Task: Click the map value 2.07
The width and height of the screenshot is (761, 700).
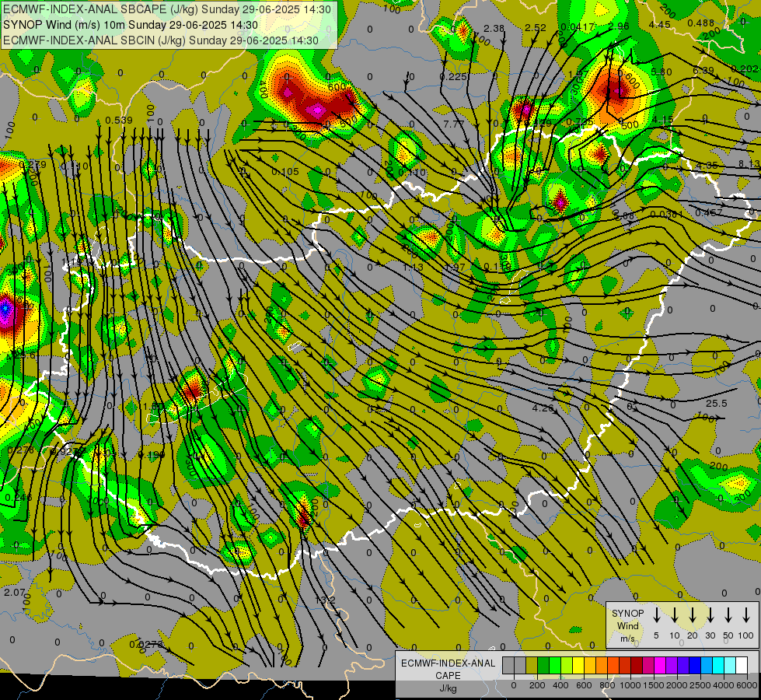Action: click(14, 592)
